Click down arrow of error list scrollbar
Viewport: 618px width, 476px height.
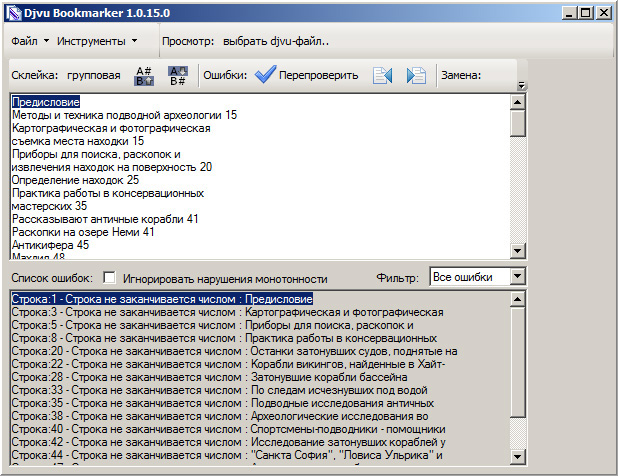point(517,457)
